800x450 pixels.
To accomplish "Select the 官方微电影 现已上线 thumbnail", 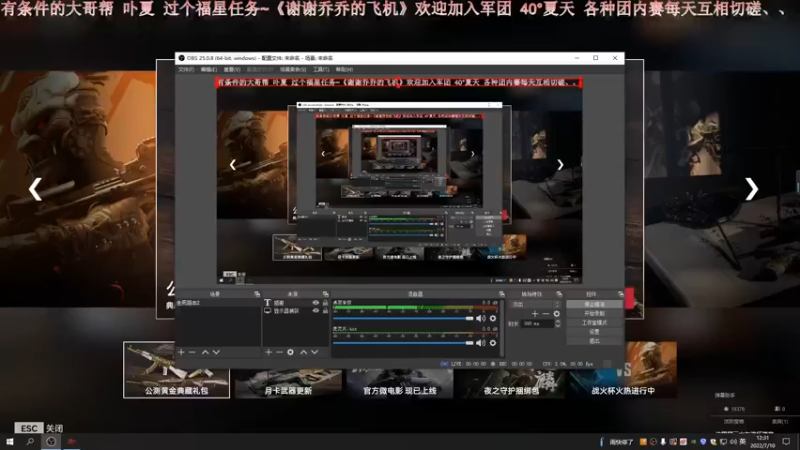I will [400, 383].
